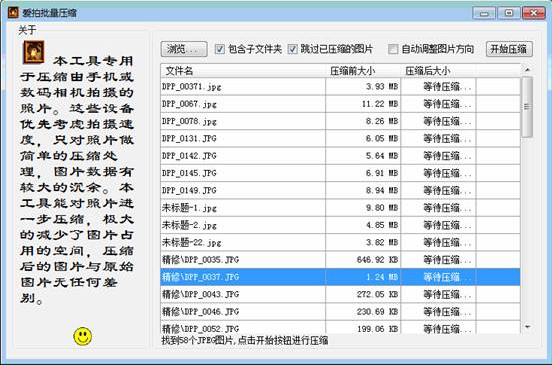Image resolution: width=552 pixels, height=365 pixels.
Task: Select the DPP_0078.jpg file
Action: pos(340,121)
